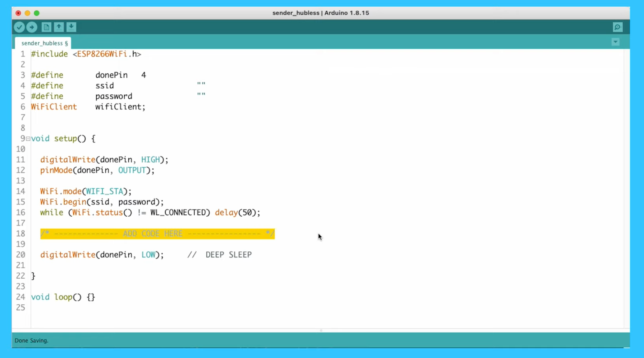The height and width of the screenshot is (358, 644).
Task: Click the horizontal scrollbar below the editor
Action: click(x=321, y=330)
